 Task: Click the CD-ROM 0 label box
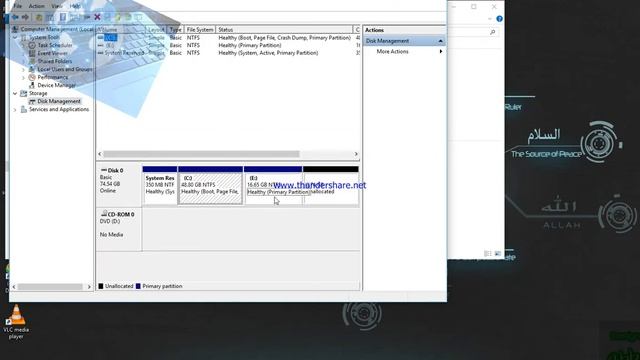click(119, 229)
